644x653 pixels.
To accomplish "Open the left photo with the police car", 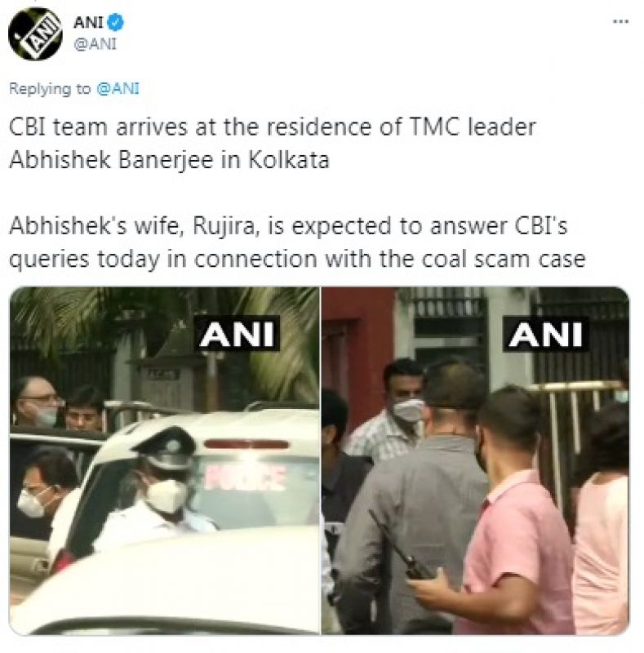I will (x=164, y=460).
